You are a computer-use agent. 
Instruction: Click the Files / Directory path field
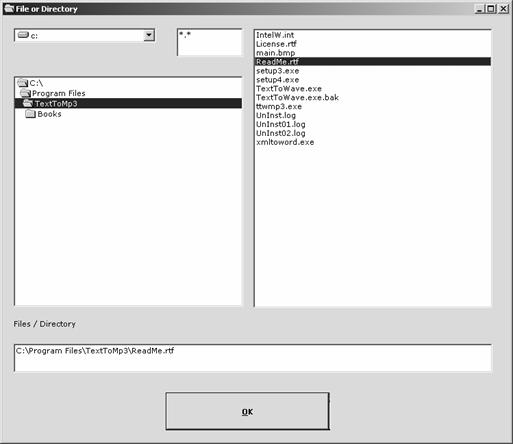pos(253,358)
